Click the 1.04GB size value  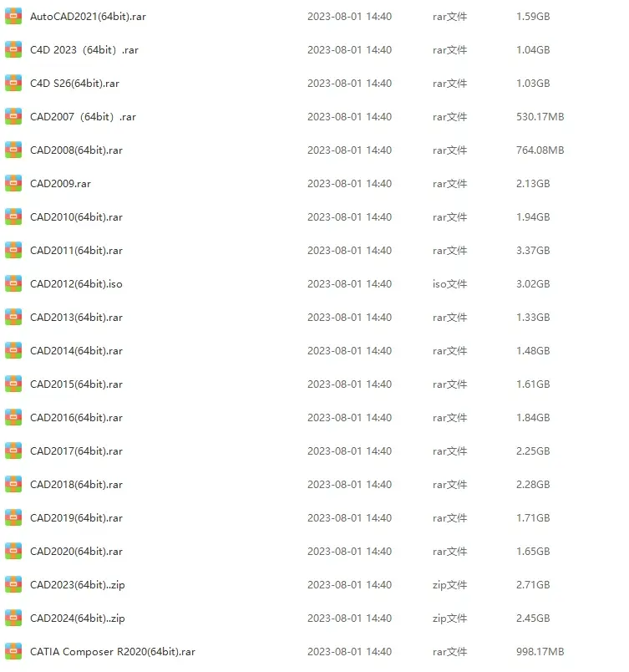(533, 49)
